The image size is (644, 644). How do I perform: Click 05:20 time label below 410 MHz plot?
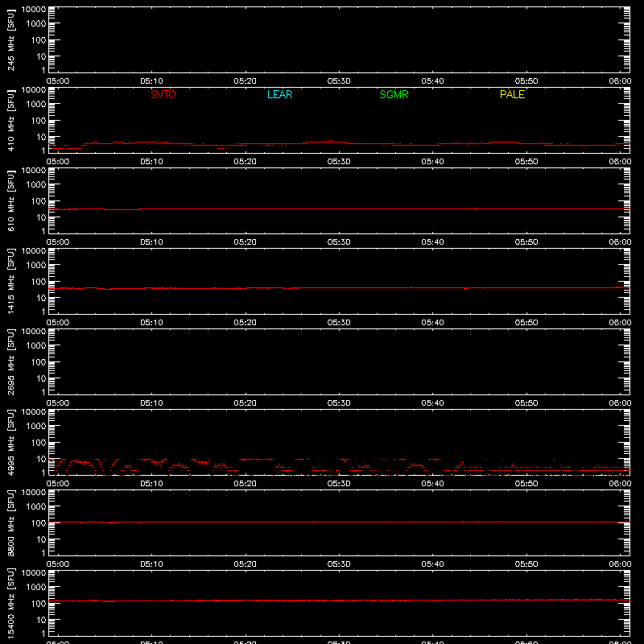[x=246, y=162]
